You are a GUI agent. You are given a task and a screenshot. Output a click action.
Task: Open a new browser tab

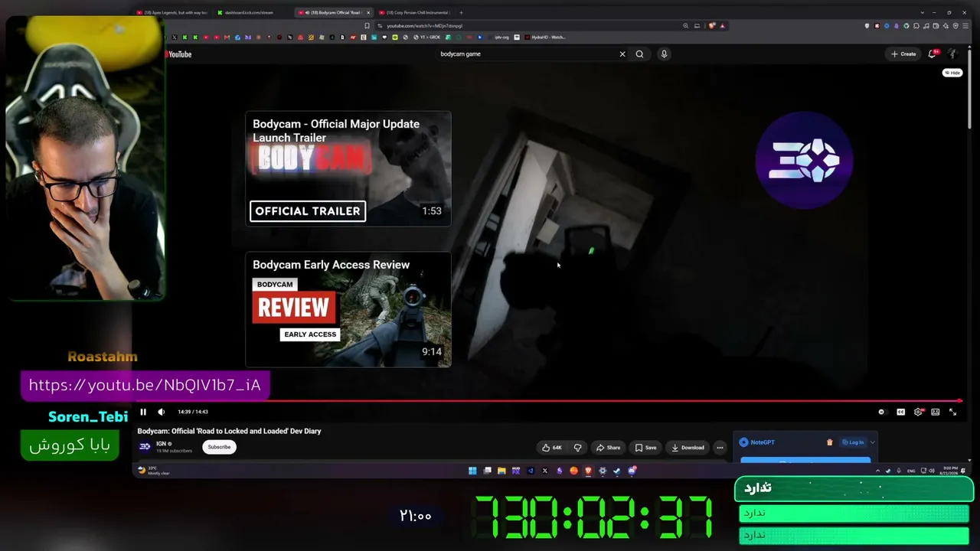pos(461,12)
